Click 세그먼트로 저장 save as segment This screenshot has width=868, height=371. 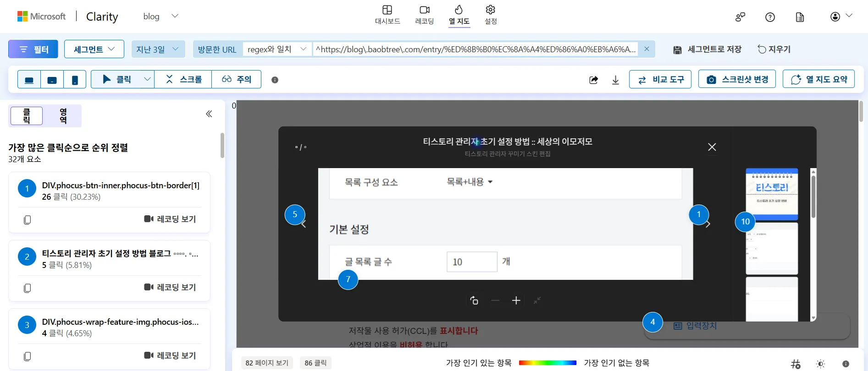[707, 49]
